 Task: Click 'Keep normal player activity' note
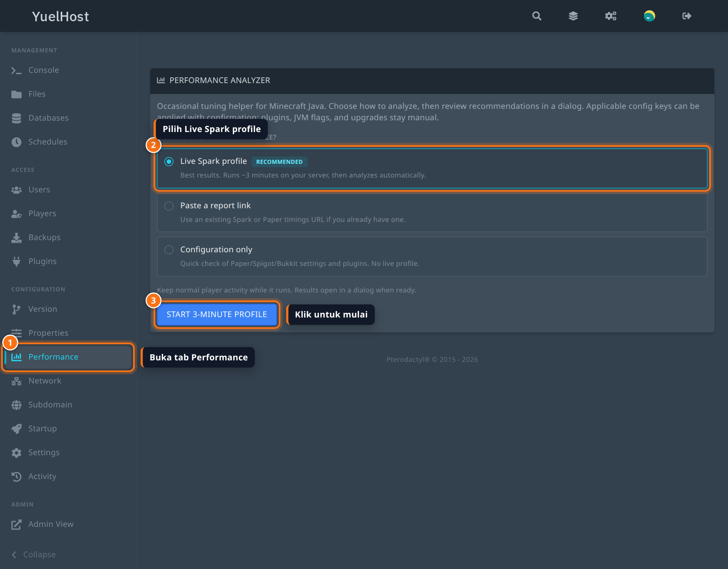(x=286, y=290)
